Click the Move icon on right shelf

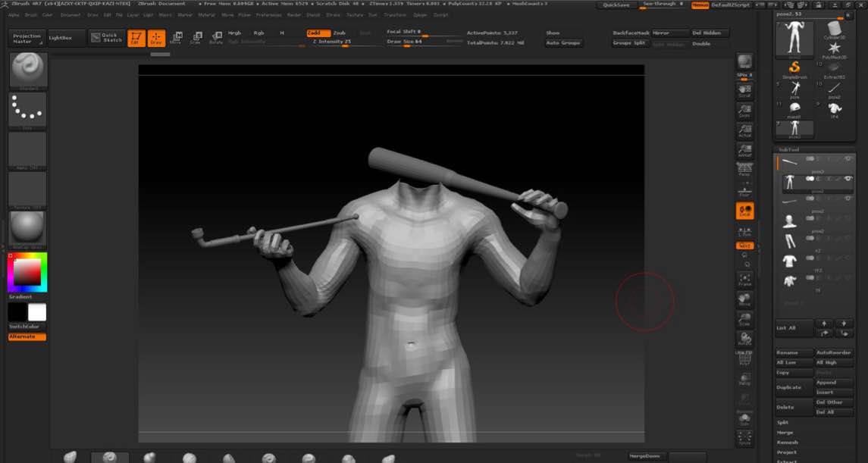[x=744, y=300]
